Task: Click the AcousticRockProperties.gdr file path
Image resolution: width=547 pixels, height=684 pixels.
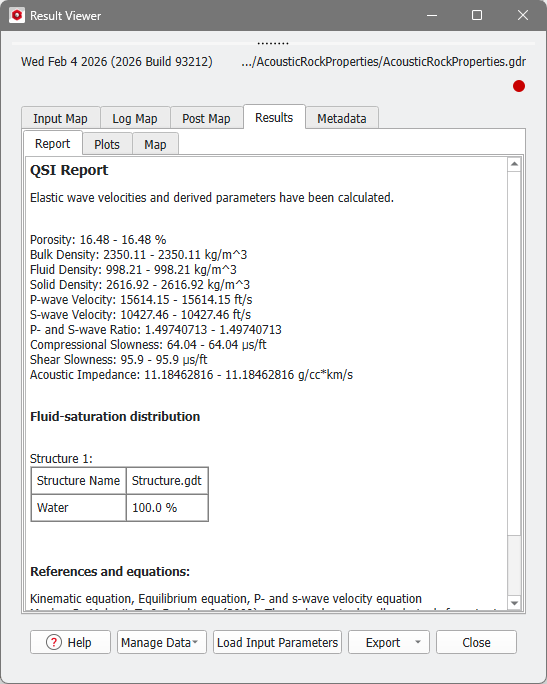Action: click(383, 62)
